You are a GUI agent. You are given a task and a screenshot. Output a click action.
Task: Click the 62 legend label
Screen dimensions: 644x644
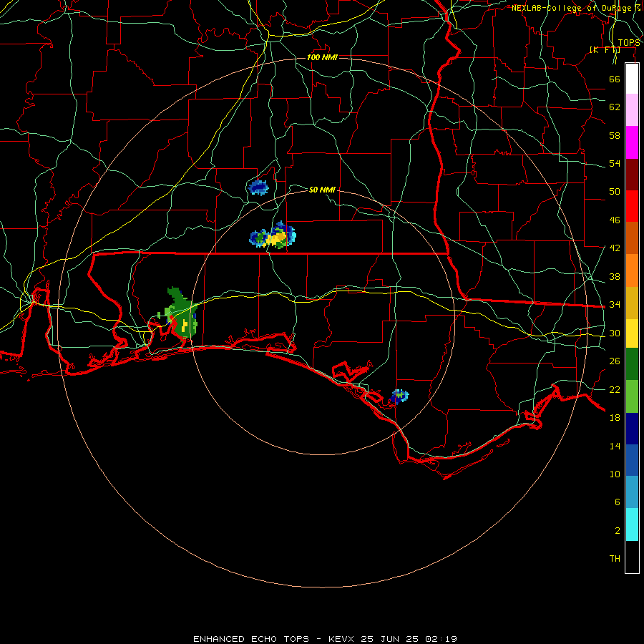point(615,107)
